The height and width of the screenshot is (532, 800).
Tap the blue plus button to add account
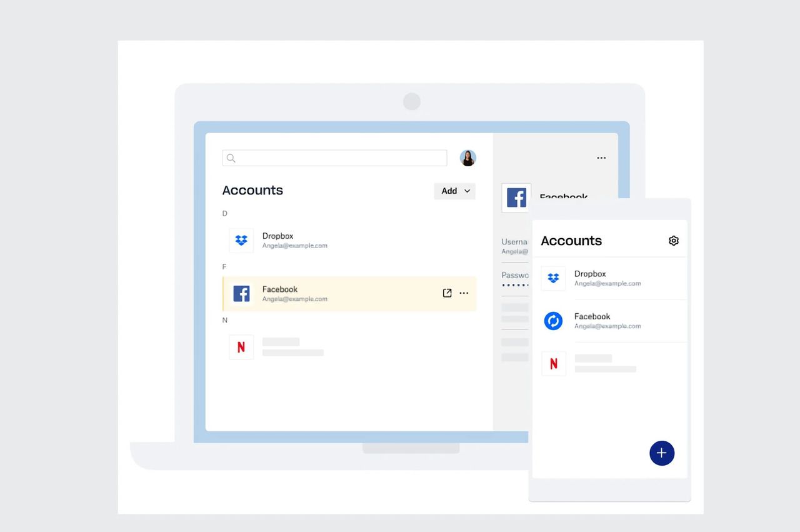[662, 453]
